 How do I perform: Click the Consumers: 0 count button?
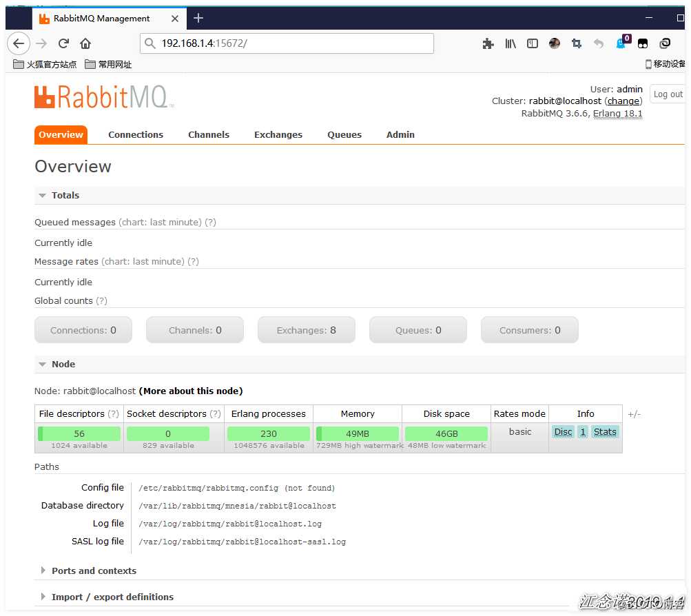[529, 330]
